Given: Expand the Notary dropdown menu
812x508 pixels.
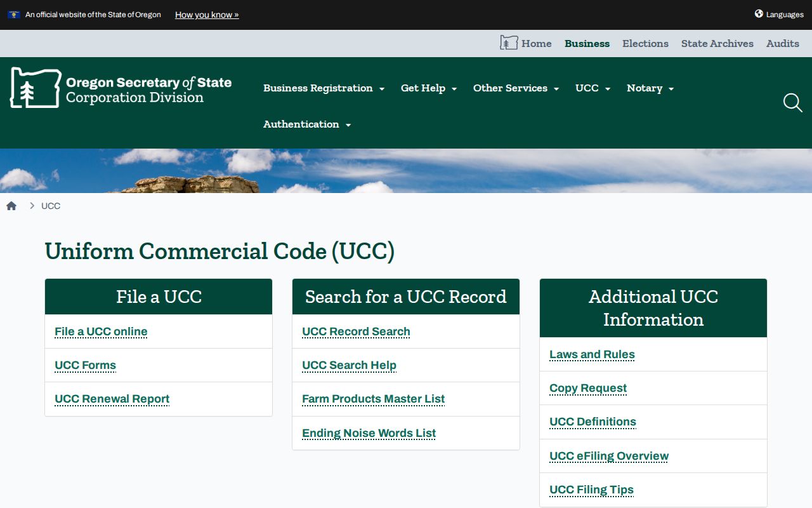Looking at the screenshot, I should (x=650, y=88).
